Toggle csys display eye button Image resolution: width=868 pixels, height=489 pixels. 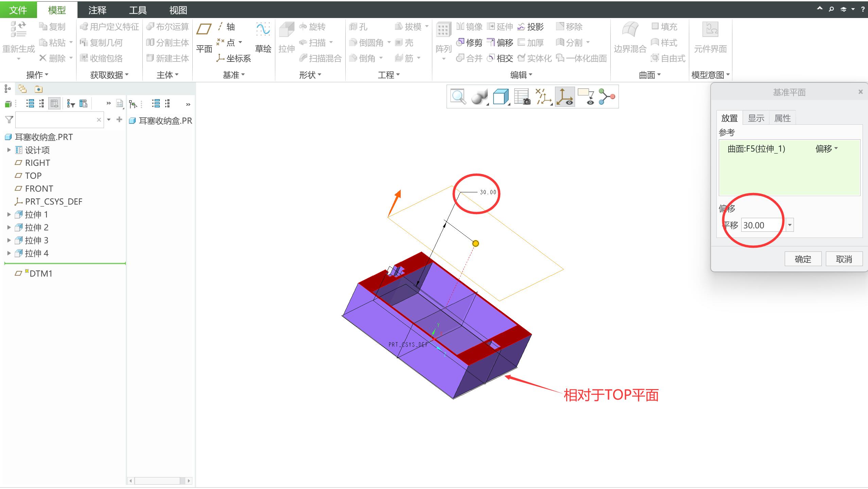click(x=565, y=97)
